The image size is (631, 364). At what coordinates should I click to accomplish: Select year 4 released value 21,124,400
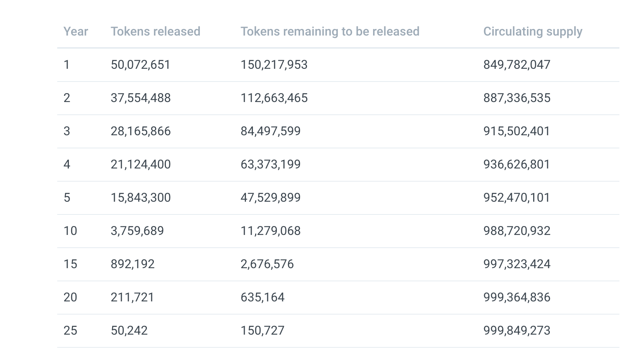(140, 164)
